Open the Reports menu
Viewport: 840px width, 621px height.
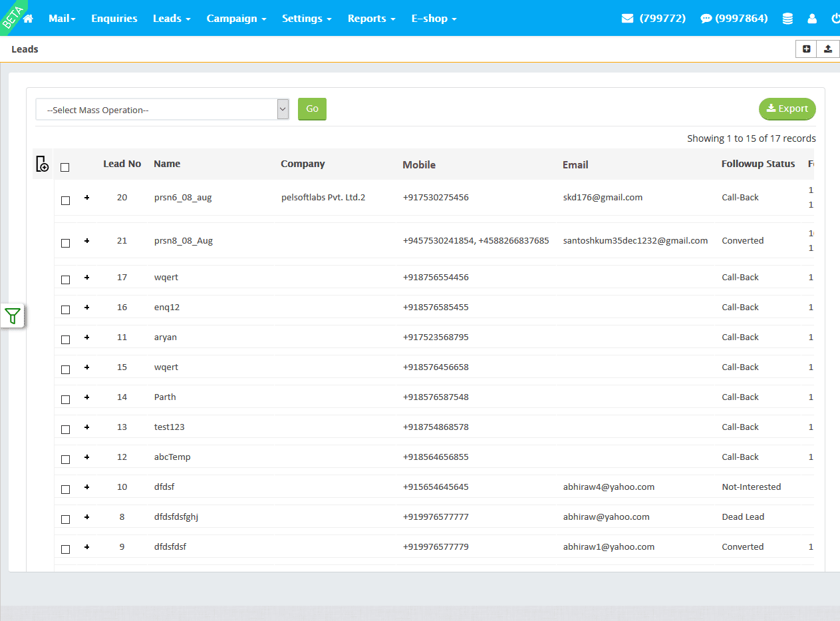[371, 19]
